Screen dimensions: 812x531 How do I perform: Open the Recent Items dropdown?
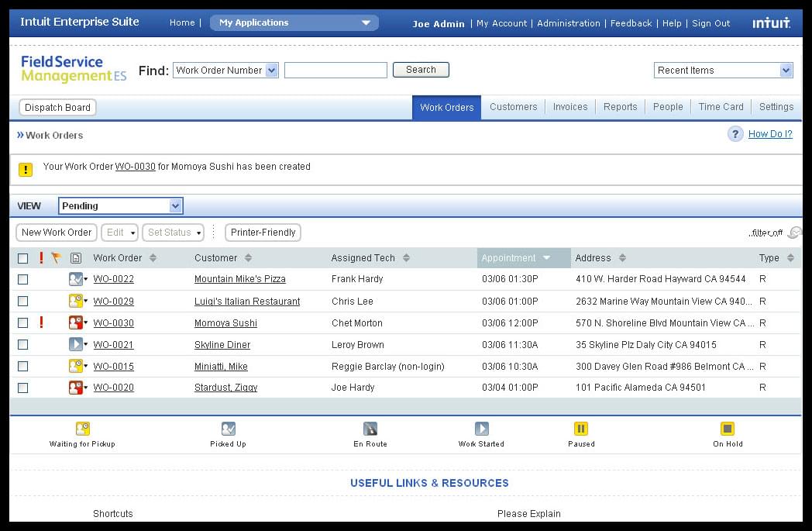tap(723, 70)
